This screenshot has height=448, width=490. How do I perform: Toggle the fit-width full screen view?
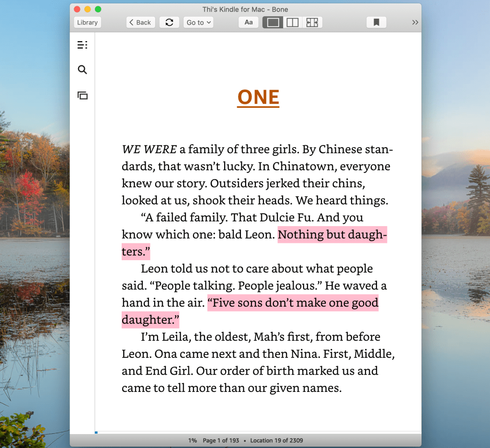(x=312, y=23)
